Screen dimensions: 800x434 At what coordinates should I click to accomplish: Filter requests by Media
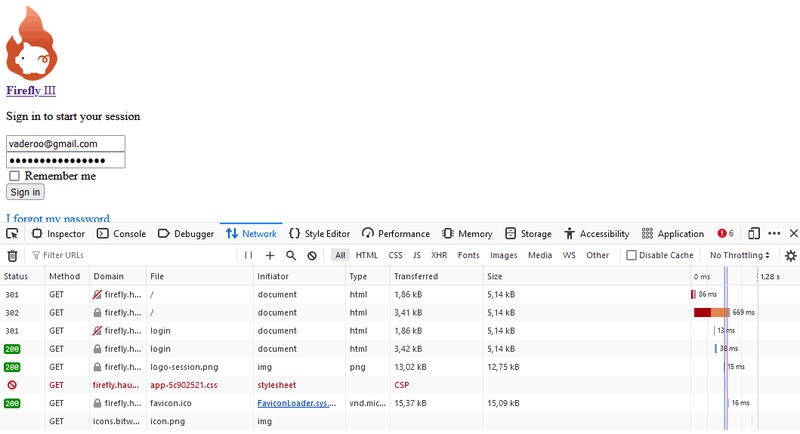[x=540, y=255]
